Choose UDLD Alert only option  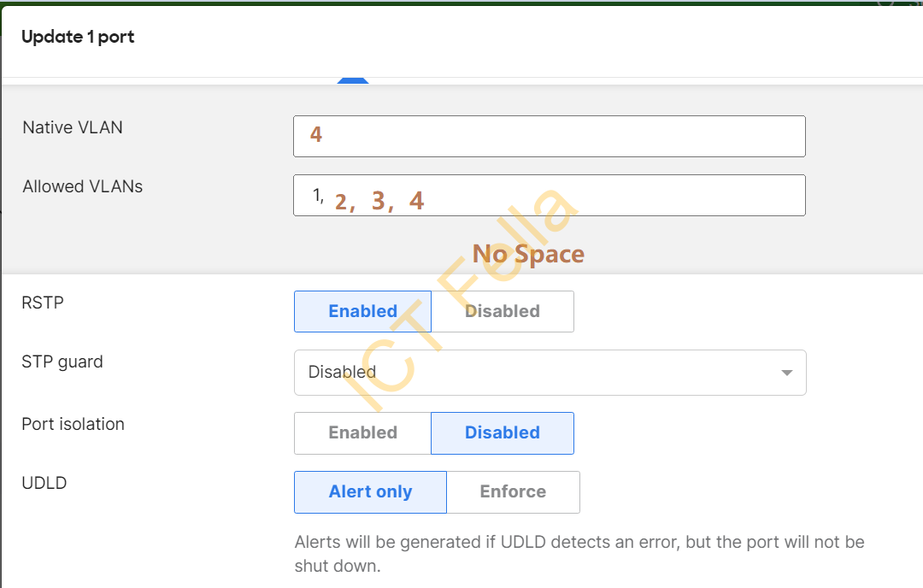click(x=370, y=491)
